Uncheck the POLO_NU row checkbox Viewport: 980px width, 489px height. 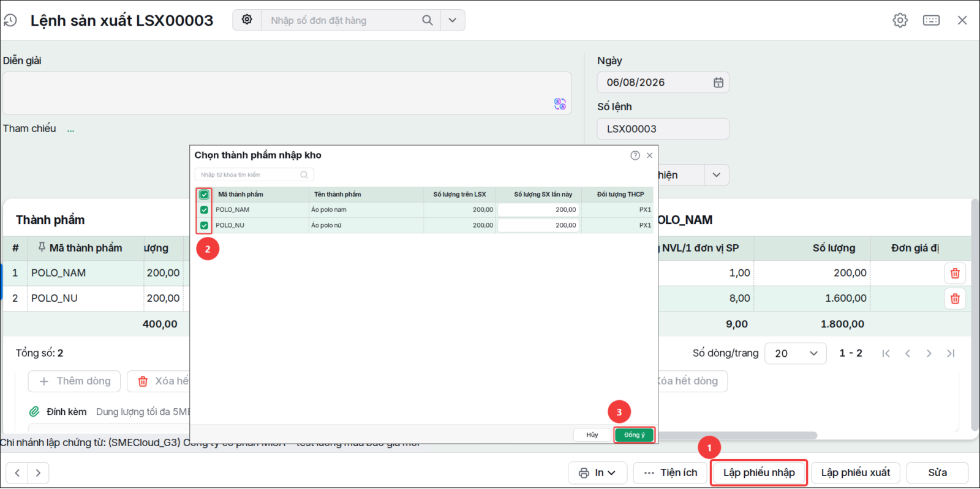pyautogui.click(x=204, y=225)
